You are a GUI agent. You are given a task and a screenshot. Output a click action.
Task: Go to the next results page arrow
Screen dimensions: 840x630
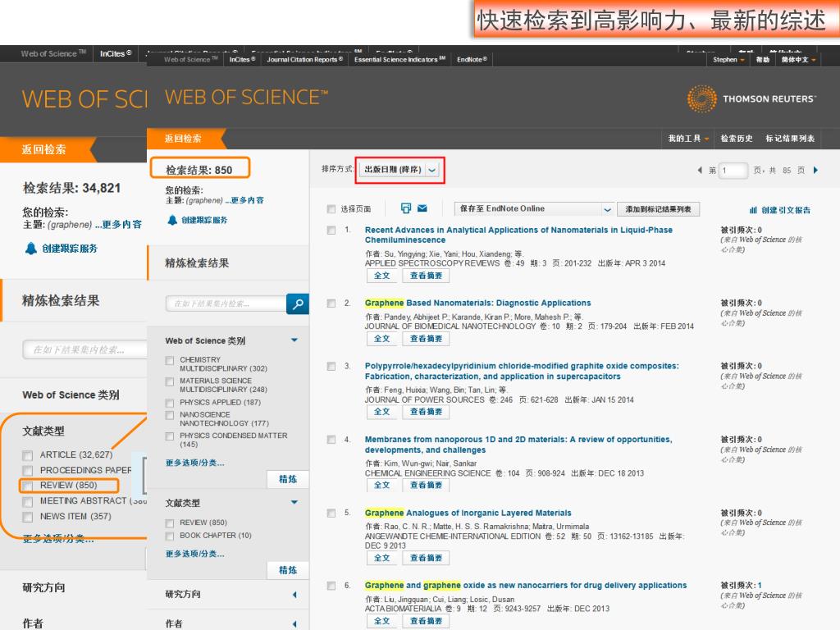816,171
